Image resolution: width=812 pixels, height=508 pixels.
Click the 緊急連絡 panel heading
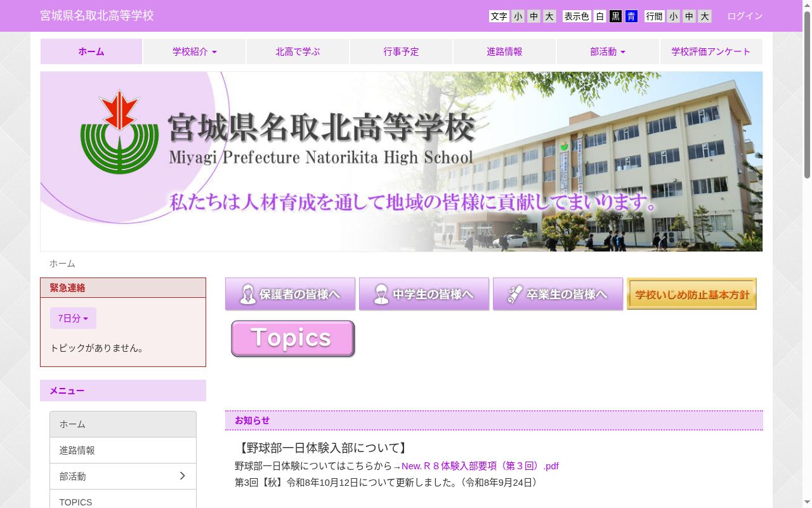[x=123, y=288]
